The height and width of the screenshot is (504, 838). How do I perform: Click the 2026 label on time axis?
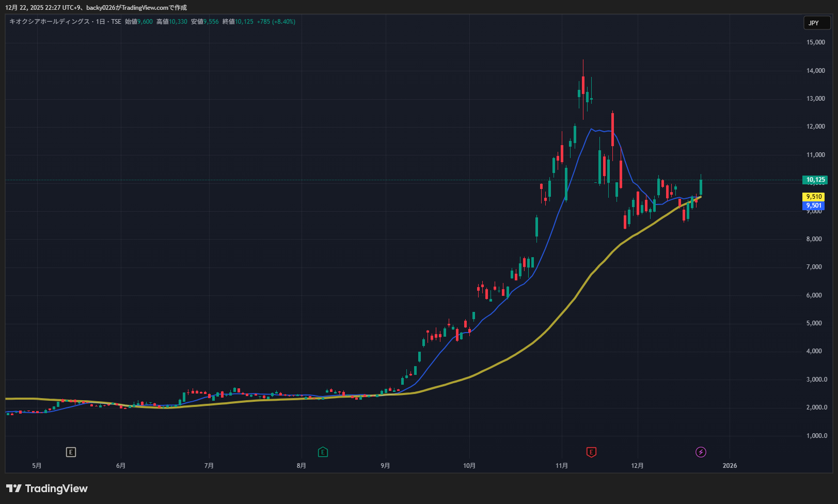click(x=730, y=466)
